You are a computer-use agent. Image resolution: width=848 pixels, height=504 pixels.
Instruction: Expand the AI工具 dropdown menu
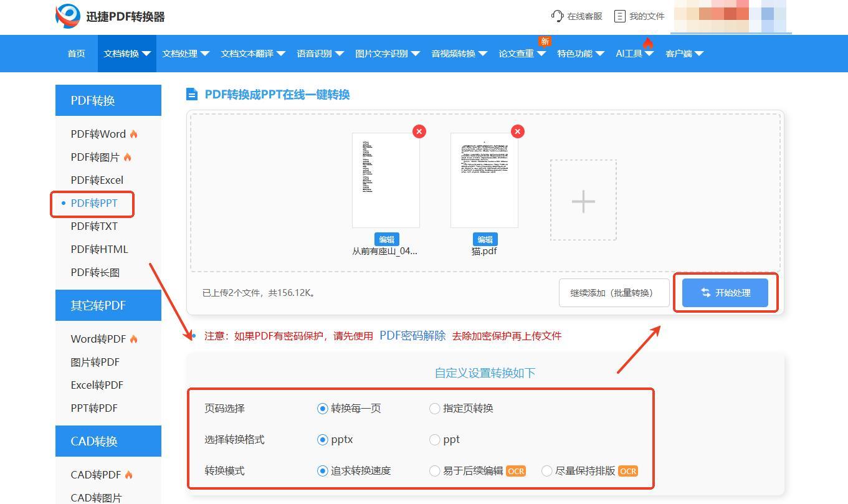634,54
